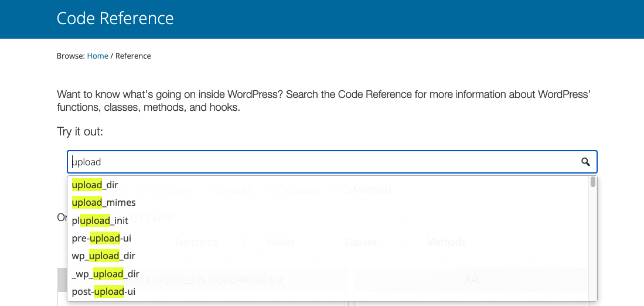Select the upload_dir suggestion
The width and height of the screenshot is (644, 306).
pos(95,185)
